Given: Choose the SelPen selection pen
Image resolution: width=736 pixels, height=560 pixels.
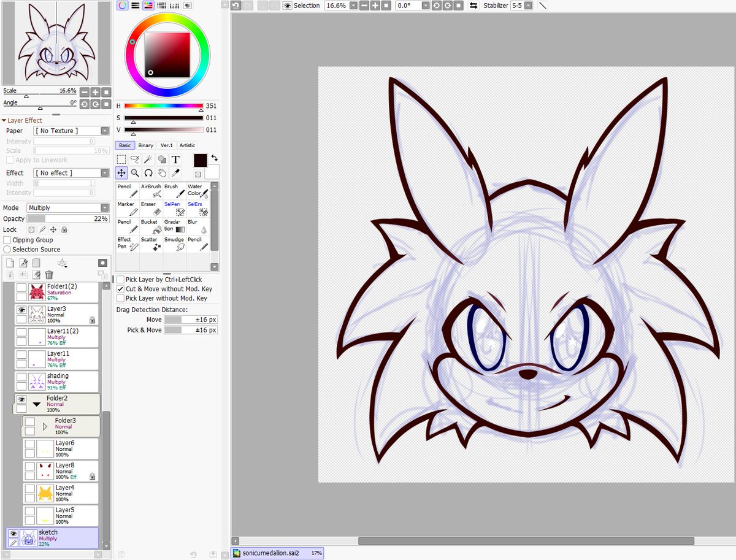Looking at the screenshot, I should pos(174,208).
